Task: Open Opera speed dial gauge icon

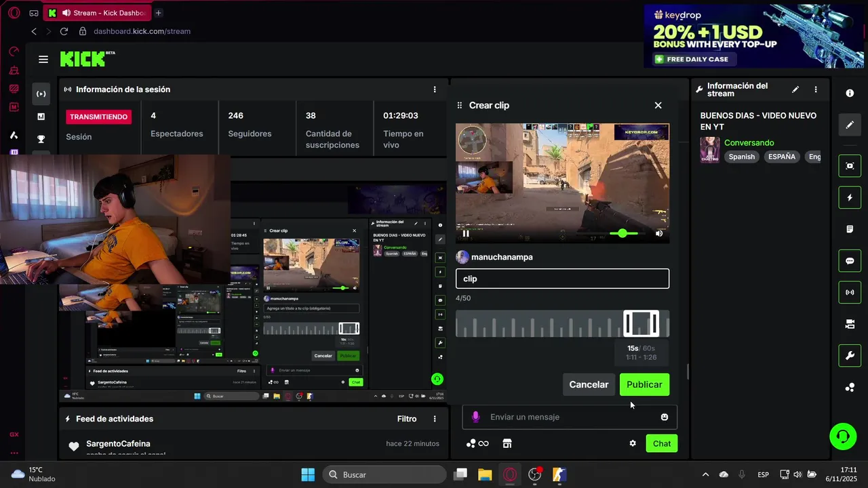Action: click(14, 52)
